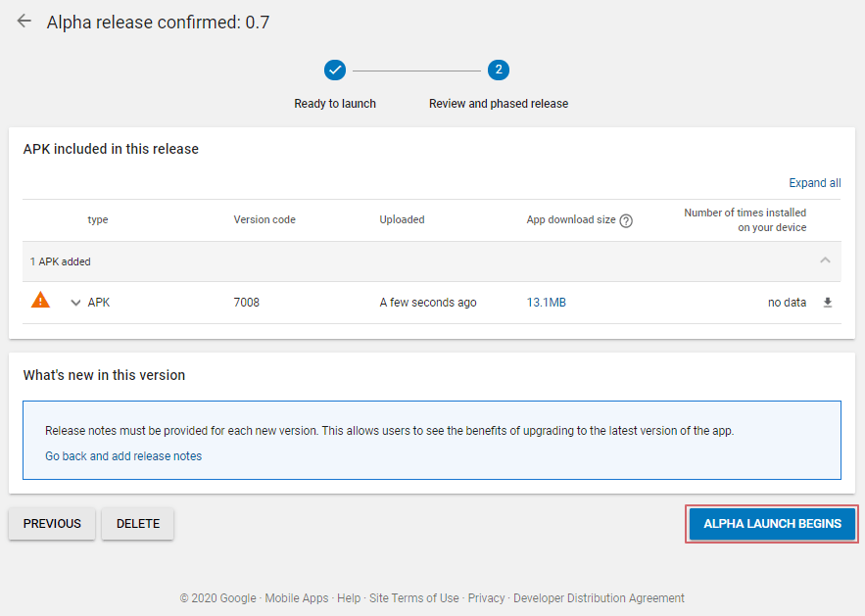This screenshot has height=616, width=865.
Task: Expand the APK row chevron
Action: (x=75, y=303)
